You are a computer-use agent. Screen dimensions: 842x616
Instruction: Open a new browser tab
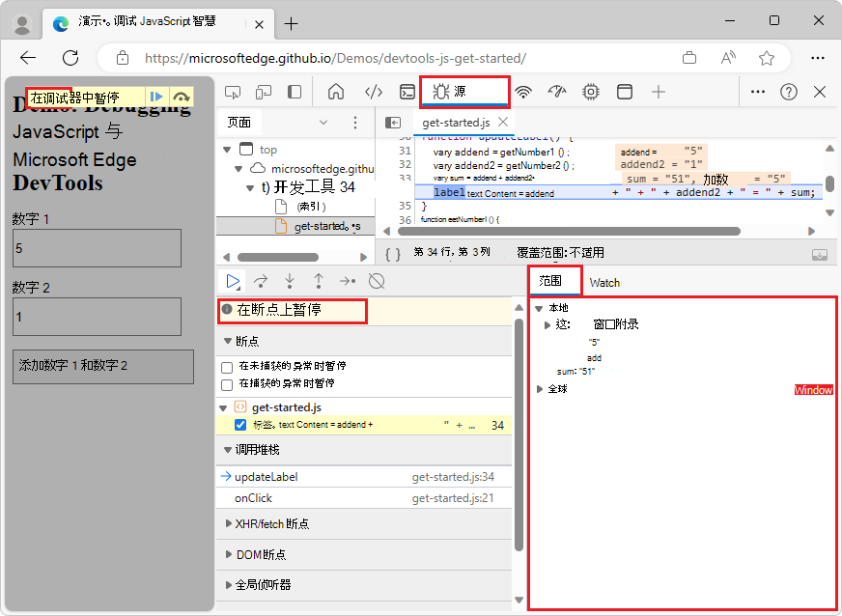click(x=291, y=23)
